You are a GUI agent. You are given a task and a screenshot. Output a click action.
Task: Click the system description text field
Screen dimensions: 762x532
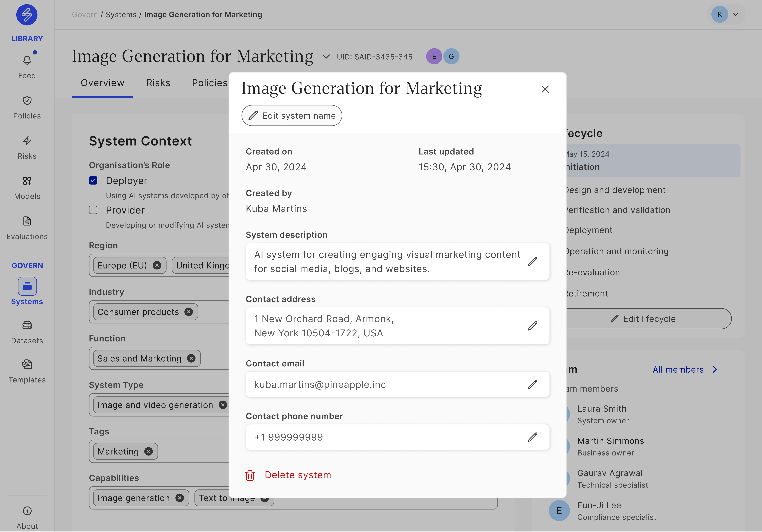398,262
